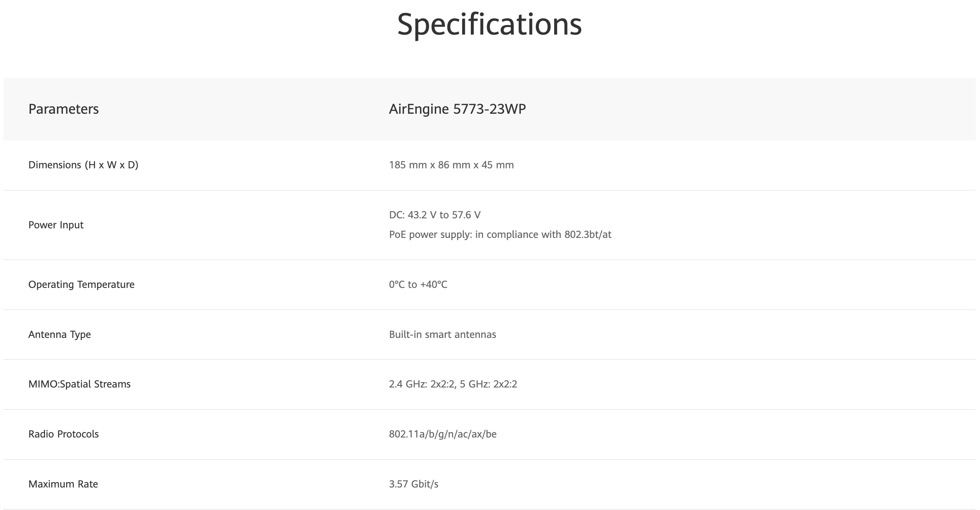This screenshot has height=510, width=980.
Task: Click empty space in the Antenna Type row
Action: pyautogui.click(x=708, y=335)
